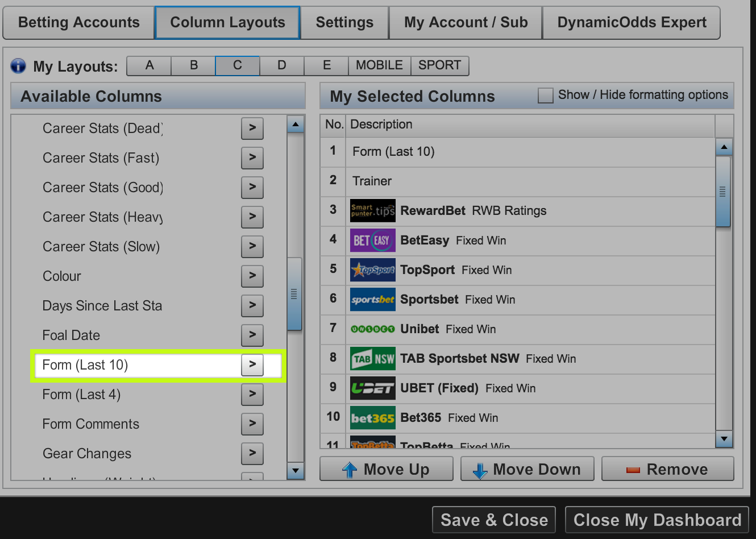Select the MOBILE layout
Viewport: 756px width, 539px height.
[x=380, y=65]
